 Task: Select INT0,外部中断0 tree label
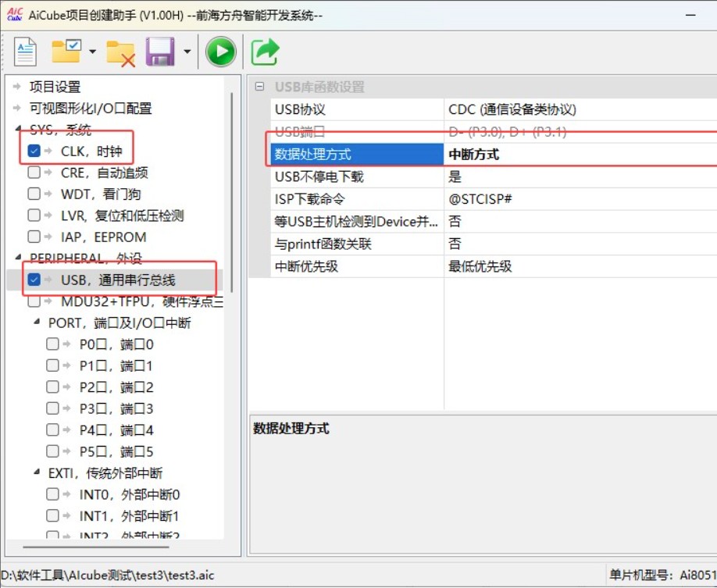click(130, 495)
